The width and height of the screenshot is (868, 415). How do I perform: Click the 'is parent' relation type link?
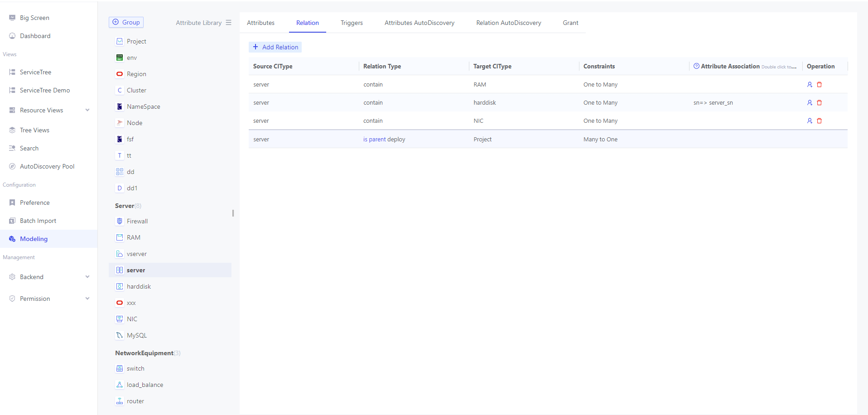[375, 139]
